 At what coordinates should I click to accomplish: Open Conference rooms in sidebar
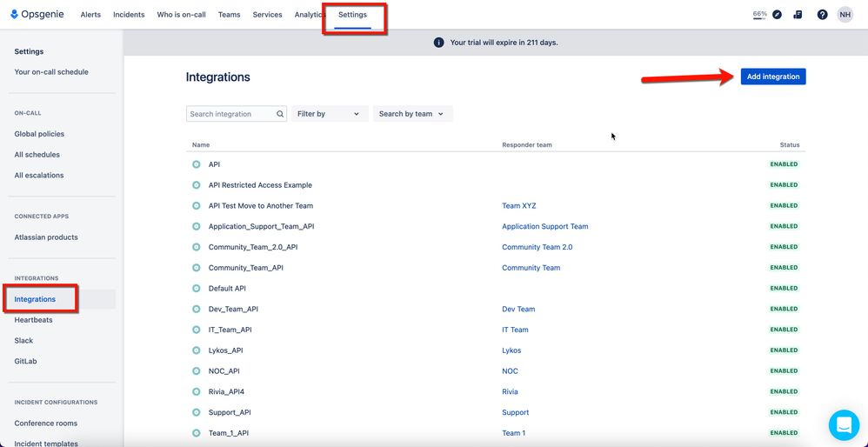pyautogui.click(x=46, y=424)
